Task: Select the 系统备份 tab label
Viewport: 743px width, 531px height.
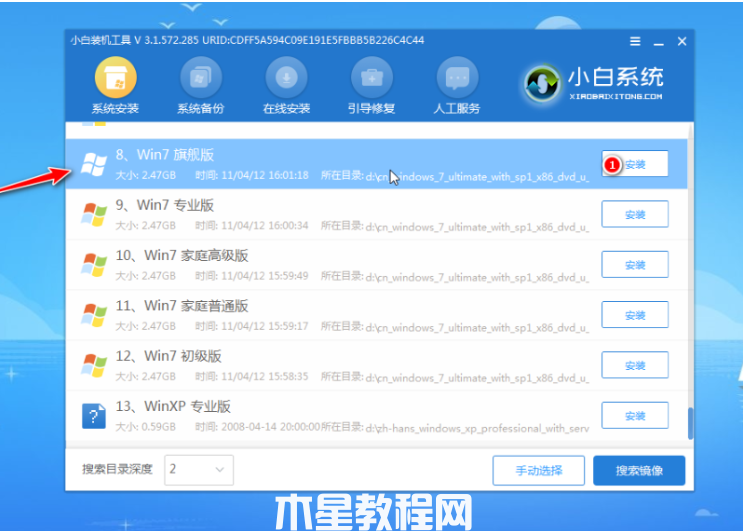Action: point(201,108)
